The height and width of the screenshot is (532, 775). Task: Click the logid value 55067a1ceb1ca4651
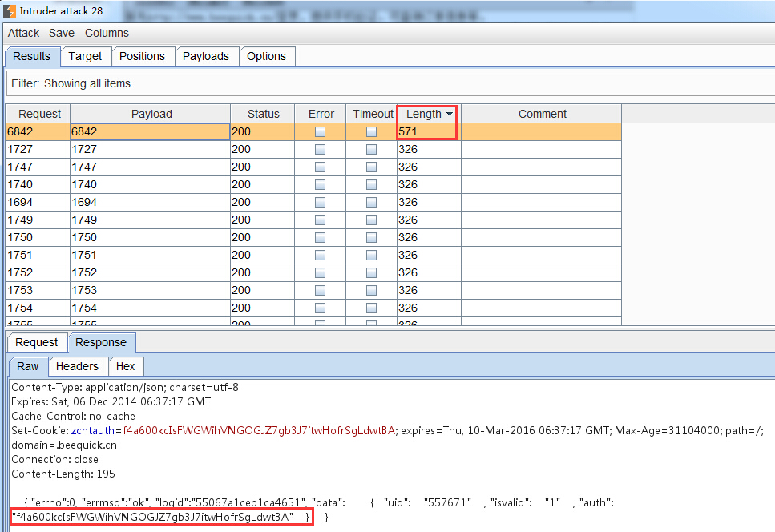click(248, 503)
